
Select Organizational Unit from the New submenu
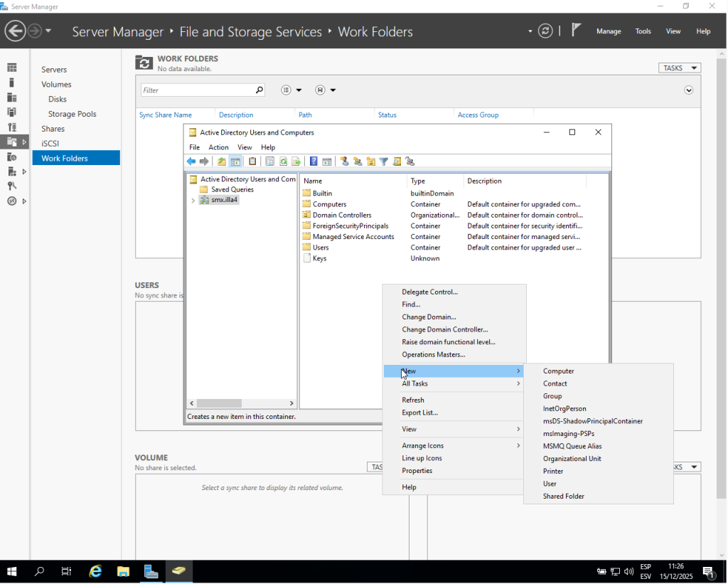click(572, 459)
